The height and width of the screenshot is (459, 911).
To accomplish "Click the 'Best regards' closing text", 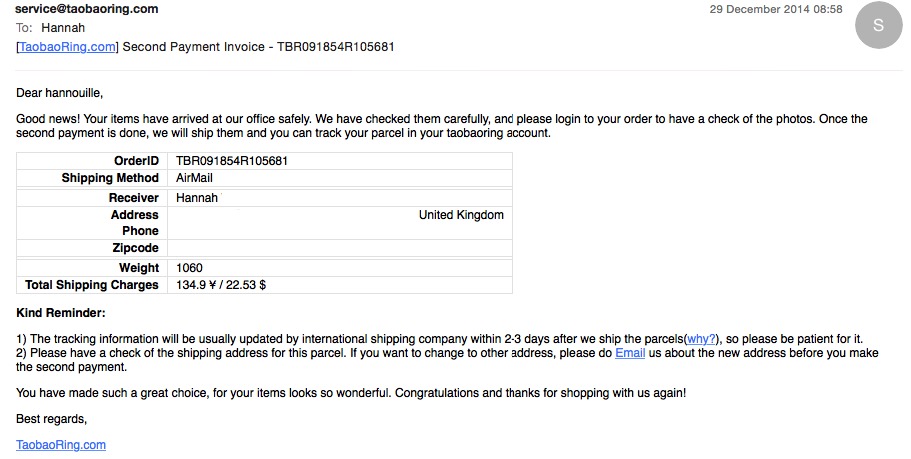I will click(x=51, y=419).
